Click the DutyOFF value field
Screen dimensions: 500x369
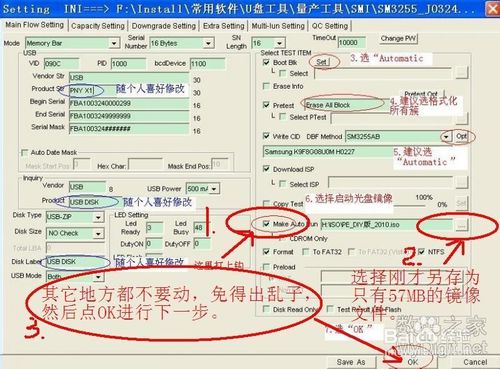pos(202,244)
